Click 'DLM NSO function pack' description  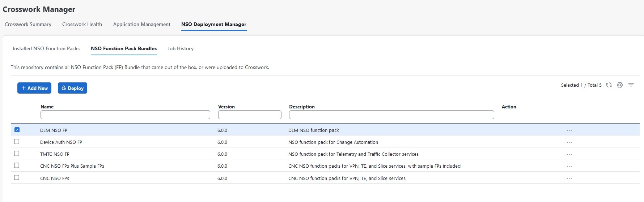pyautogui.click(x=314, y=130)
